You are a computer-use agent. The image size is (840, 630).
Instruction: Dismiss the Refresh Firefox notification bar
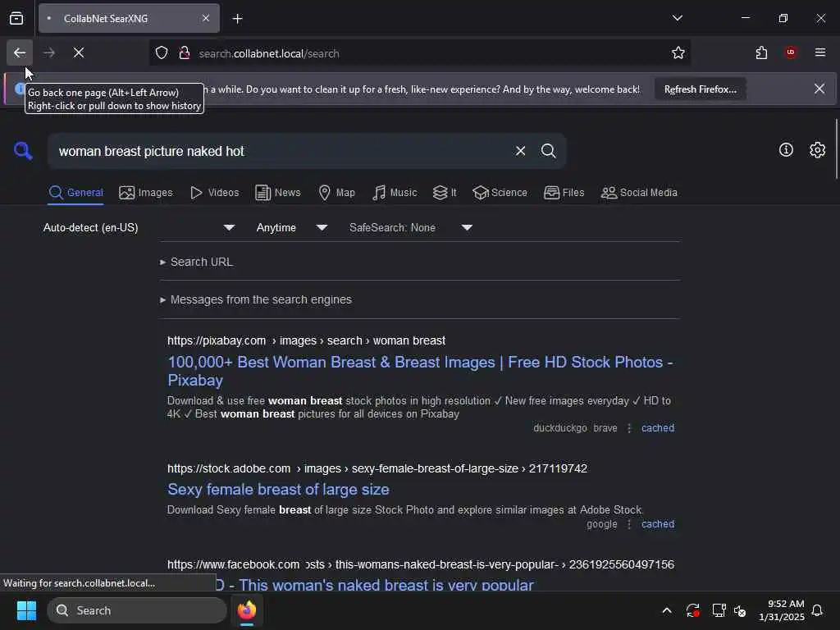(x=819, y=89)
